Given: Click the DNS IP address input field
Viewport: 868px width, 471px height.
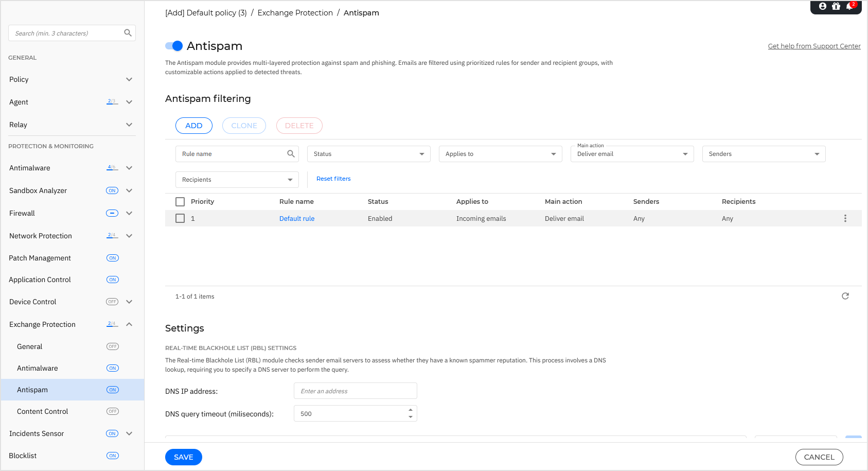Looking at the screenshot, I should [355, 391].
